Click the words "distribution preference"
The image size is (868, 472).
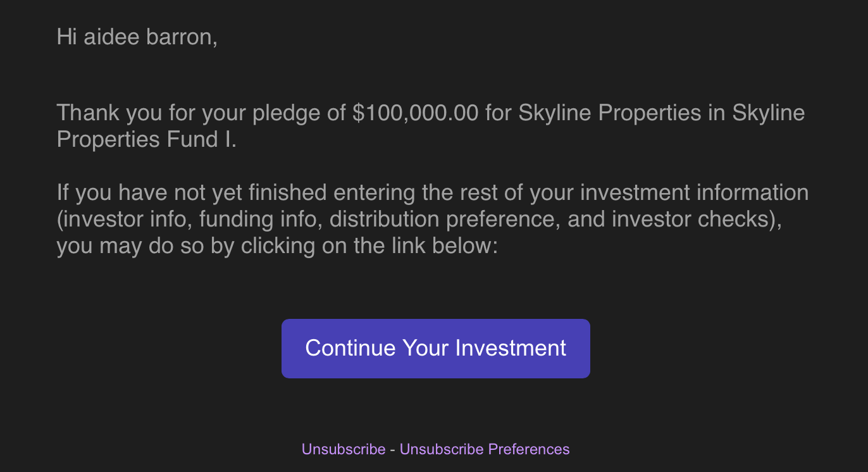pyautogui.click(x=444, y=219)
